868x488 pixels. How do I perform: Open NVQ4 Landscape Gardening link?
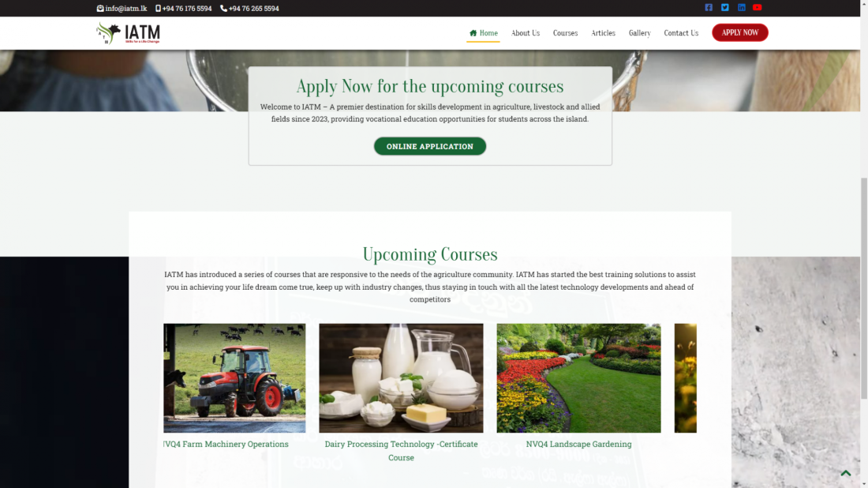(578, 445)
